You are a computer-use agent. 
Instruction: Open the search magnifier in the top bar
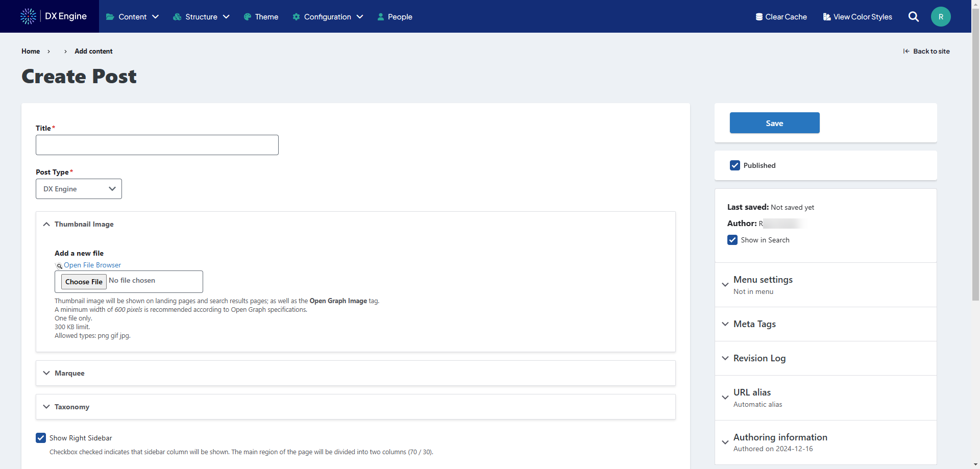913,16
